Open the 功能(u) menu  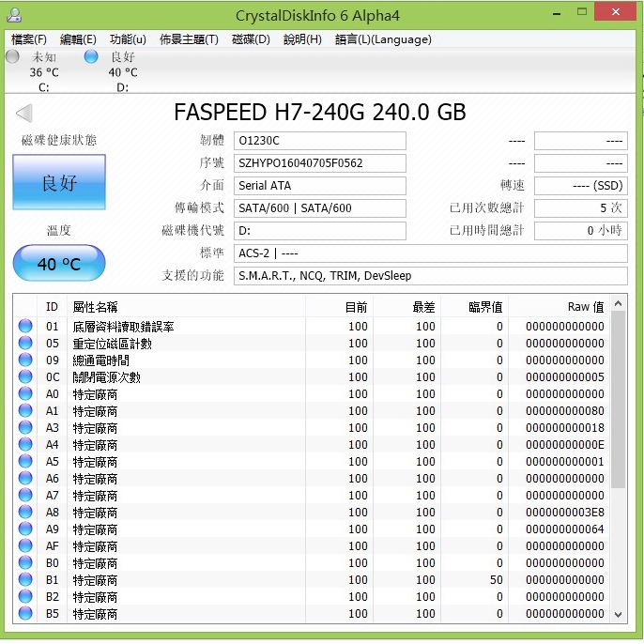[128, 39]
